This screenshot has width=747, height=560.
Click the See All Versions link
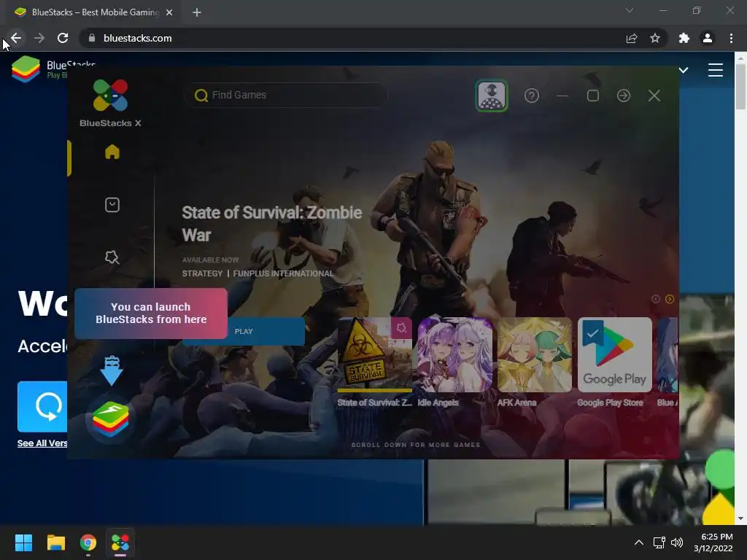tap(42, 443)
